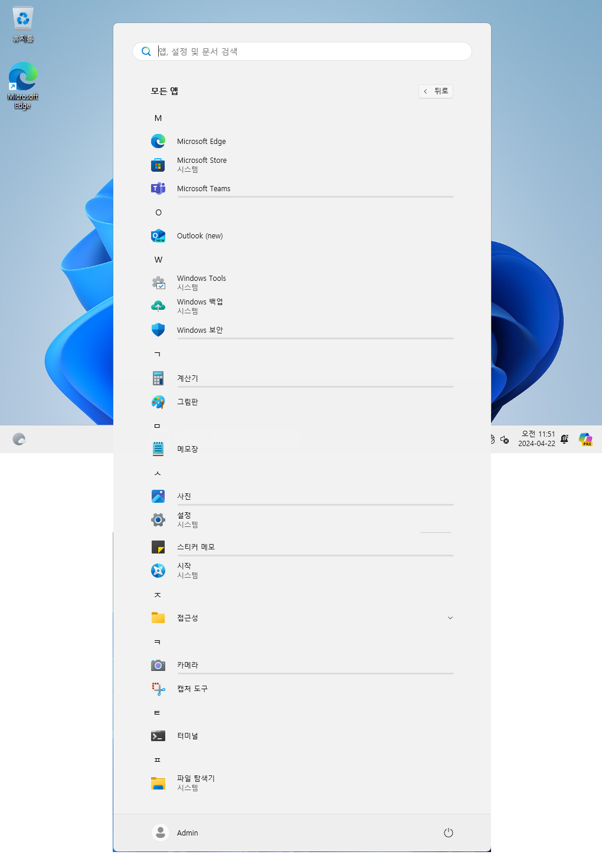Select the ㅈ letter header
Image resolution: width=602 pixels, height=868 pixels.
pos(158,595)
